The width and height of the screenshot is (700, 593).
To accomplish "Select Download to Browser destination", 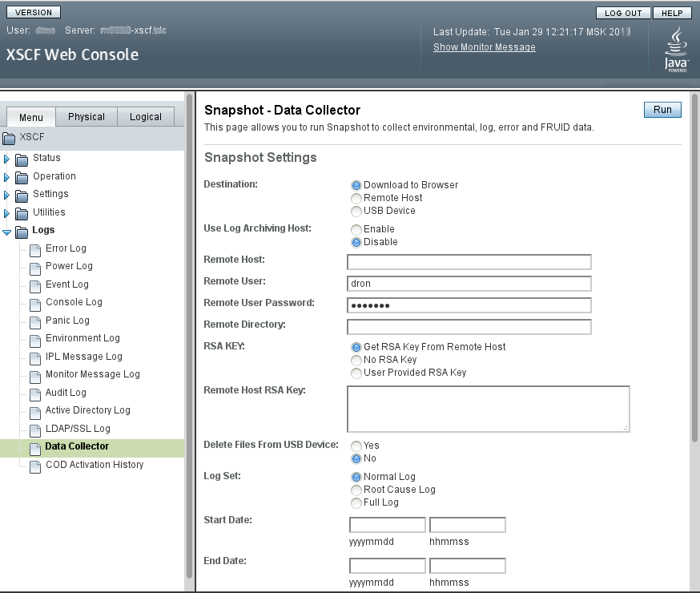I will 356,185.
